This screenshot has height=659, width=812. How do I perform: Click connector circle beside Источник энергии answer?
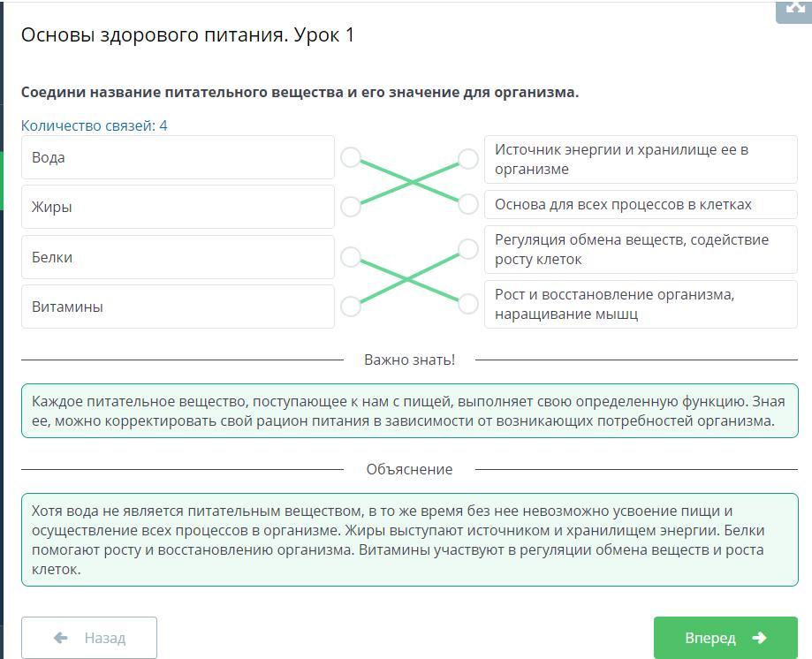pos(468,159)
